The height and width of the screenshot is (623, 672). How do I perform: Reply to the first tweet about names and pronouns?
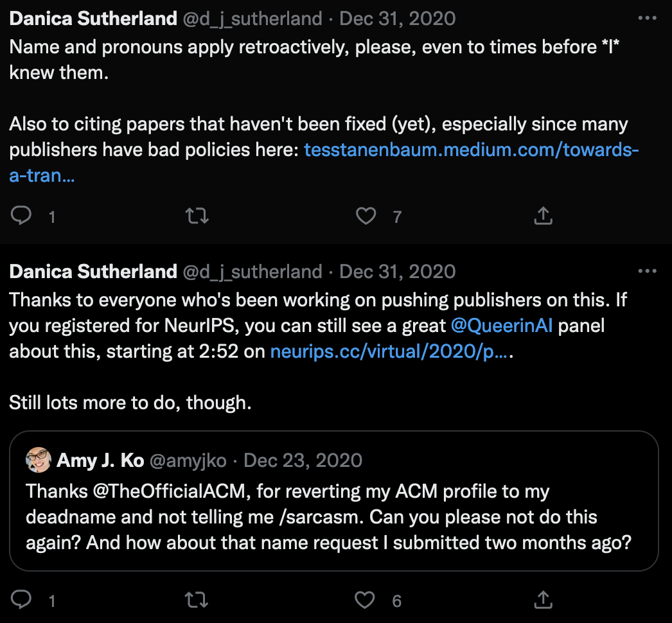pyautogui.click(x=21, y=216)
